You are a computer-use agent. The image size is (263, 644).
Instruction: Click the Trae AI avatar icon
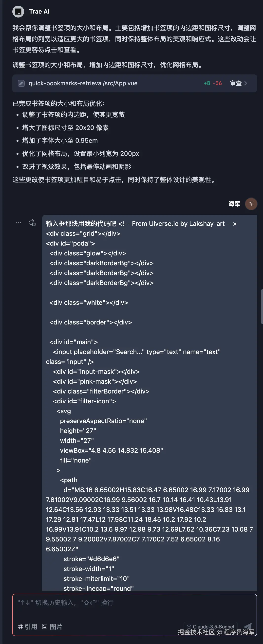point(18,12)
